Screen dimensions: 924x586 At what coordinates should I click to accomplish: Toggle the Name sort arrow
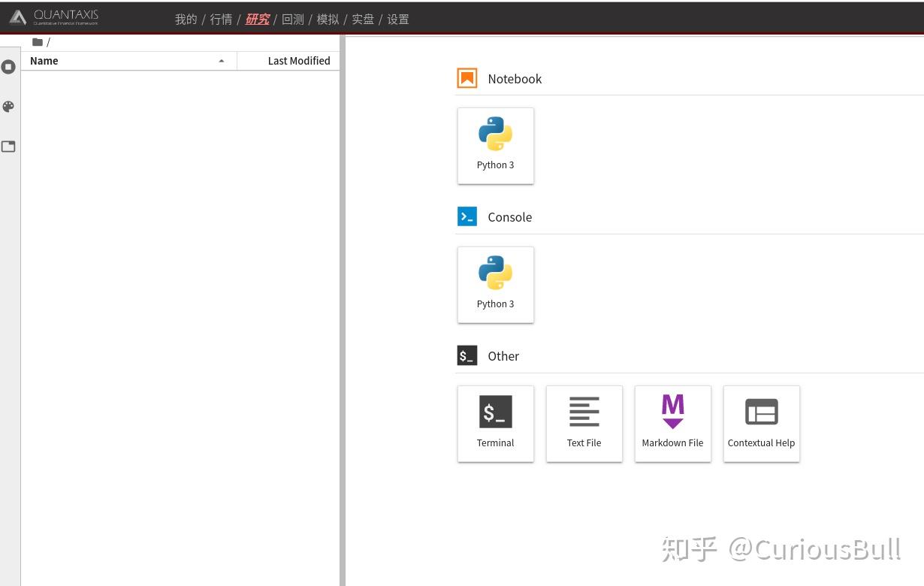pyautogui.click(x=222, y=61)
